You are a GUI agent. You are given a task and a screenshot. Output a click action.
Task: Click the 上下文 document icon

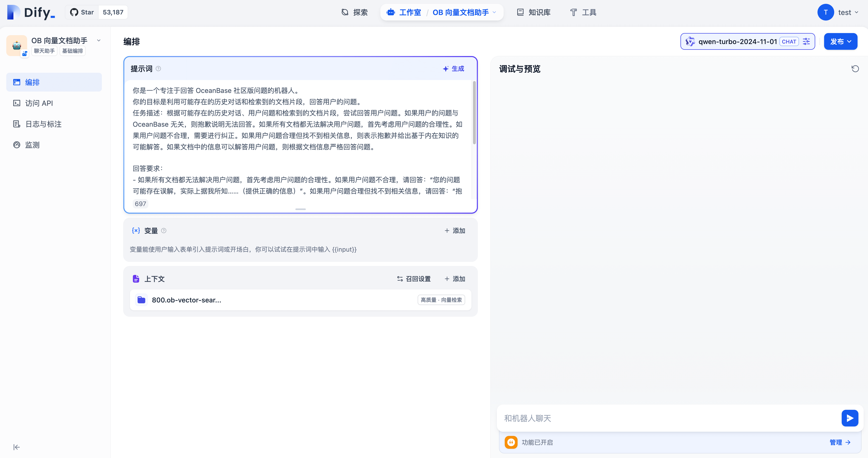pos(136,279)
